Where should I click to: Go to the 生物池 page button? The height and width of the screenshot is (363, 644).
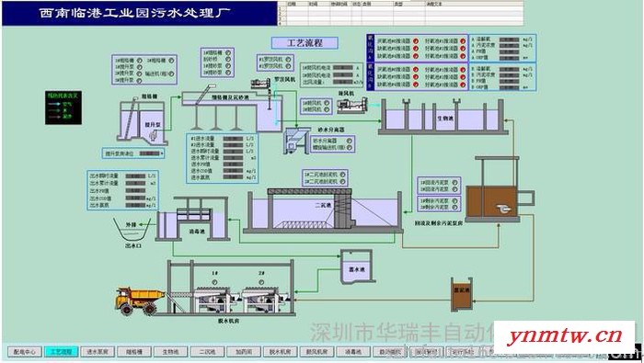(170, 352)
